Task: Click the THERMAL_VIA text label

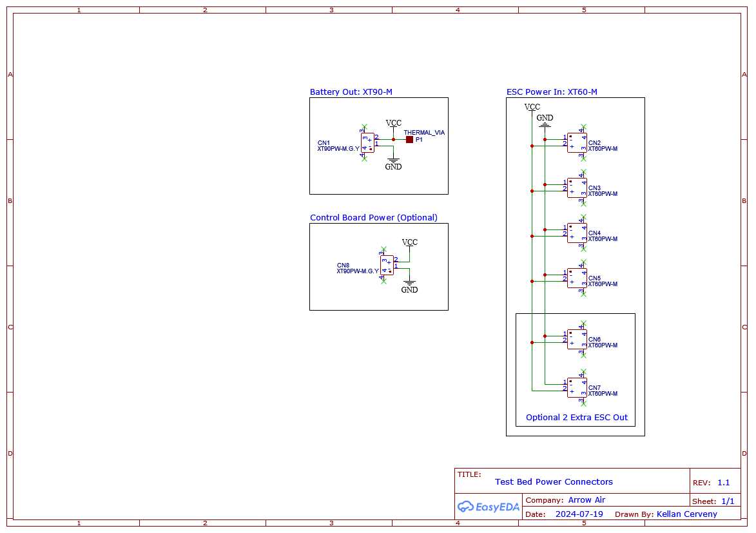Action: tap(424, 133)
